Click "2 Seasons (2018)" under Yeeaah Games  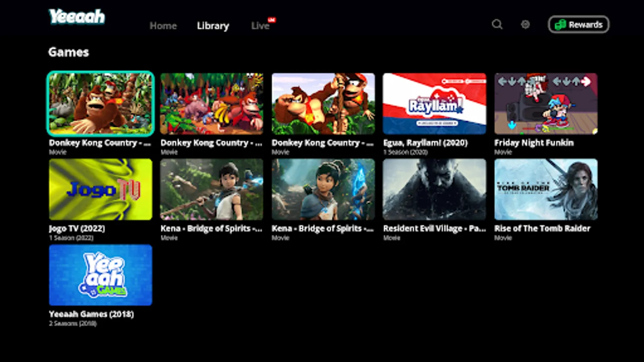pyautogui.click(x=73, y=323)
